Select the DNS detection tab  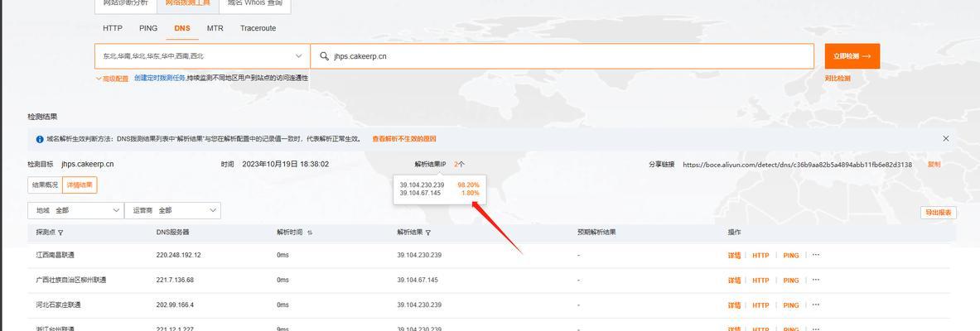(182, 28)
